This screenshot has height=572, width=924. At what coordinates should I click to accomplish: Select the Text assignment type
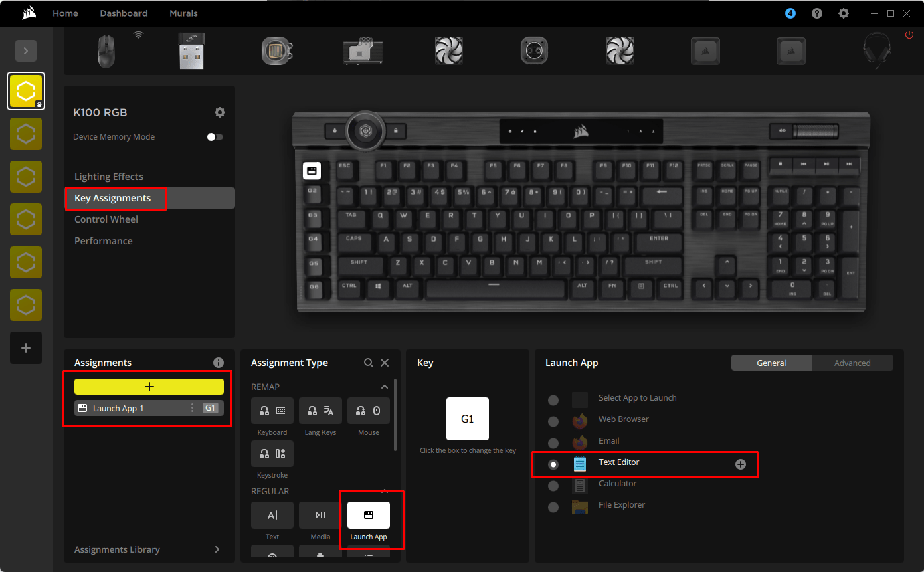click(x=272, y=514)
